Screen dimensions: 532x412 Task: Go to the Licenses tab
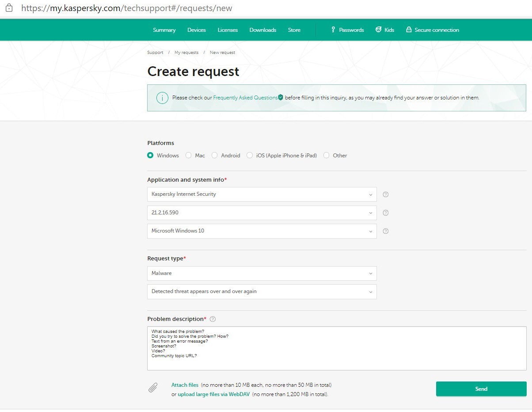point(228,30)
